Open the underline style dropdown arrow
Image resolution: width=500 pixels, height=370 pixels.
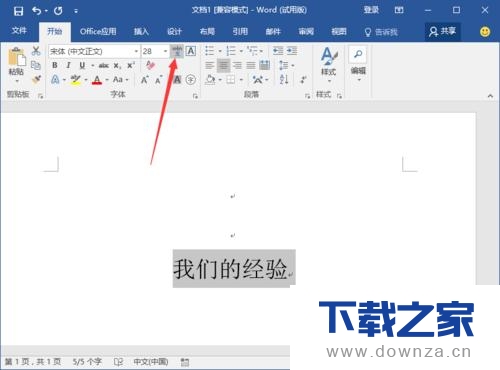(92, 66)
